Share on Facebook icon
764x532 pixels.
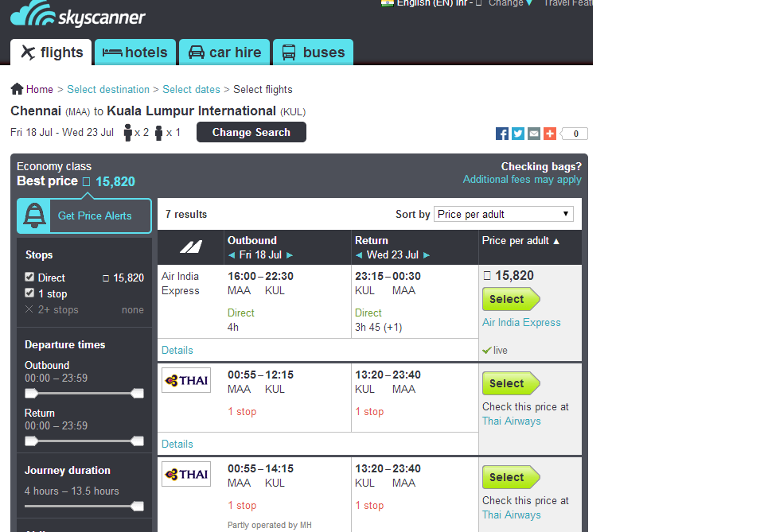click(x=502, y=134)
